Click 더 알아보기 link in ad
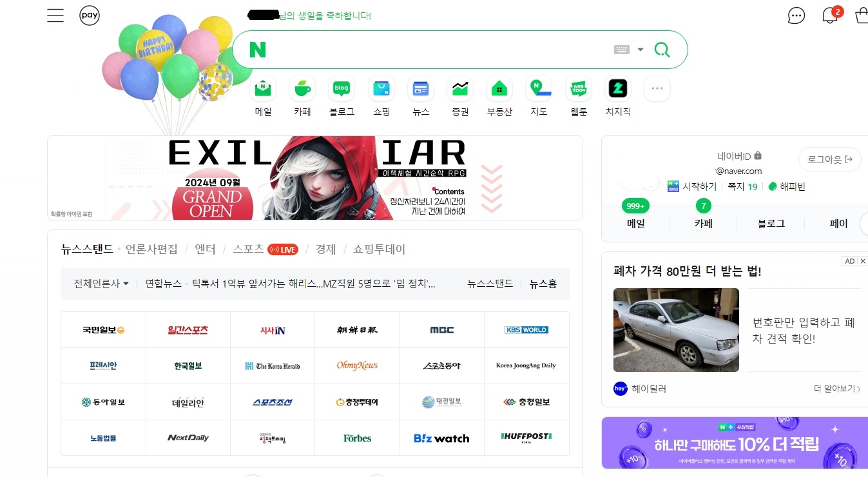Screen dimensions: 868x477 (836, 389)
